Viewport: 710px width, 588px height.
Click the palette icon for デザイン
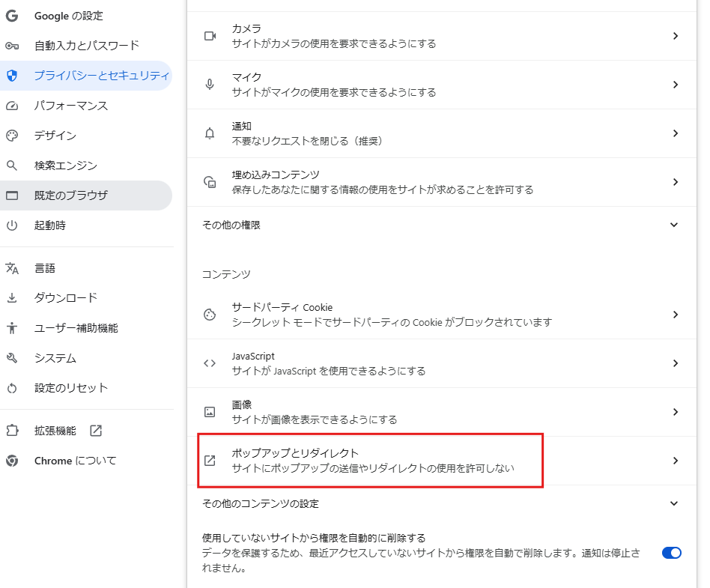click(x=12, y=136)
